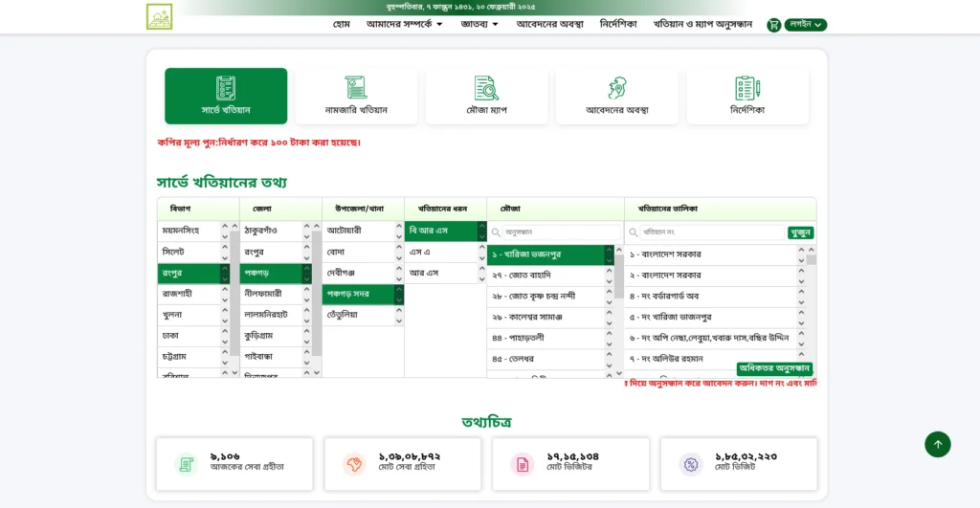Select আর এস khatian type

pos(445,273)
